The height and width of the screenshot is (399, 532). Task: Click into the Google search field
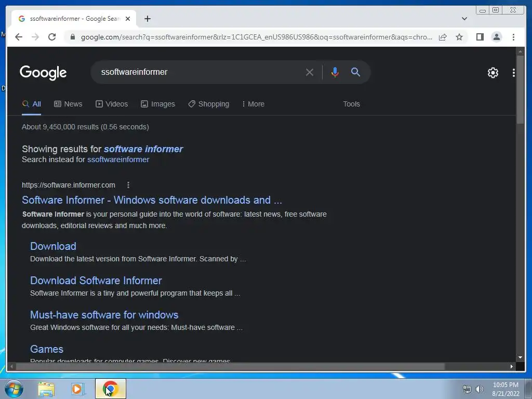click(x=200, y=72)
